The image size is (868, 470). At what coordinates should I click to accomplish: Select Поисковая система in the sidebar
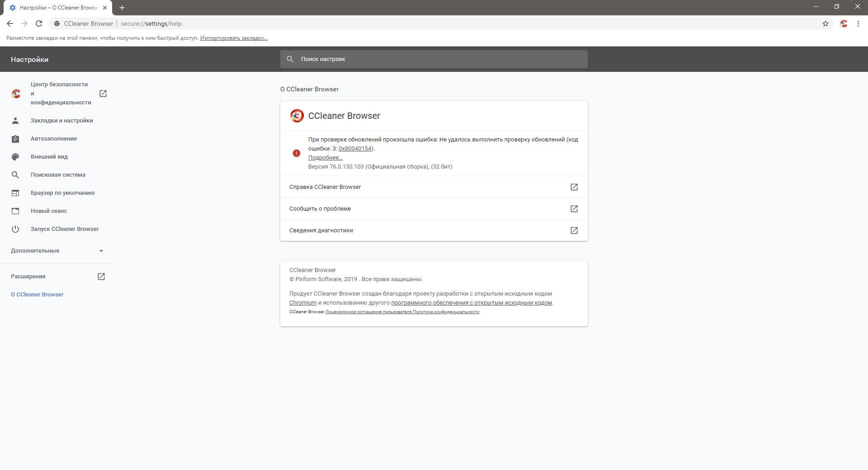coord(58,175)
